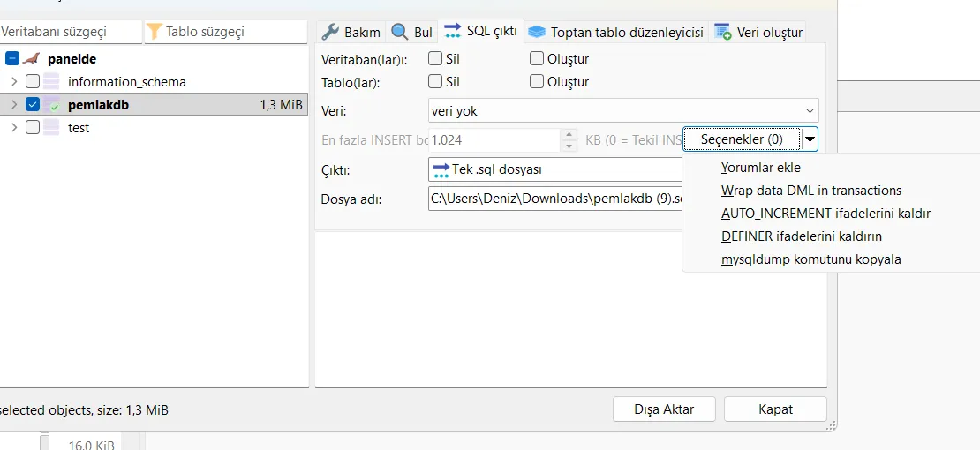Click the pemlakdb database icon
Viewport: 980px width, 450px height.
pyautogui.click(x=52, y=105)
